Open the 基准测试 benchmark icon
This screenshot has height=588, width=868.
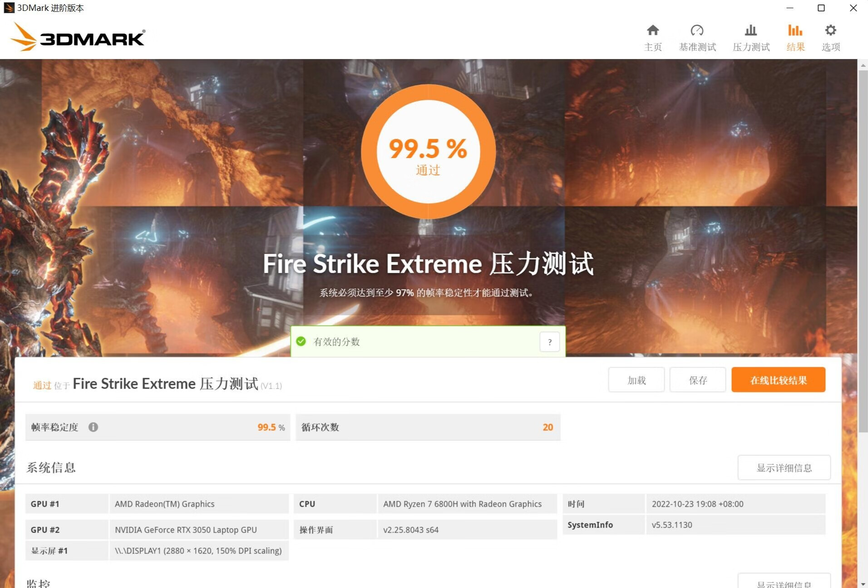697,36
